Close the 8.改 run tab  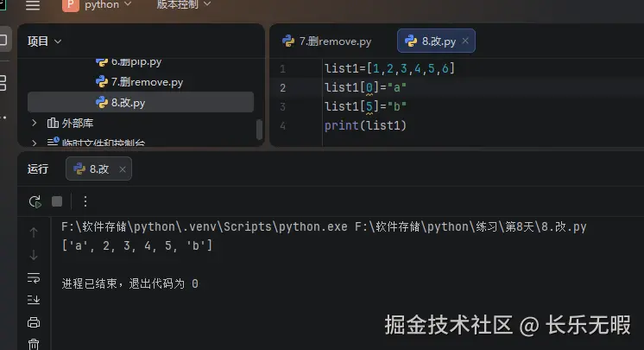[x=123, y=169]
